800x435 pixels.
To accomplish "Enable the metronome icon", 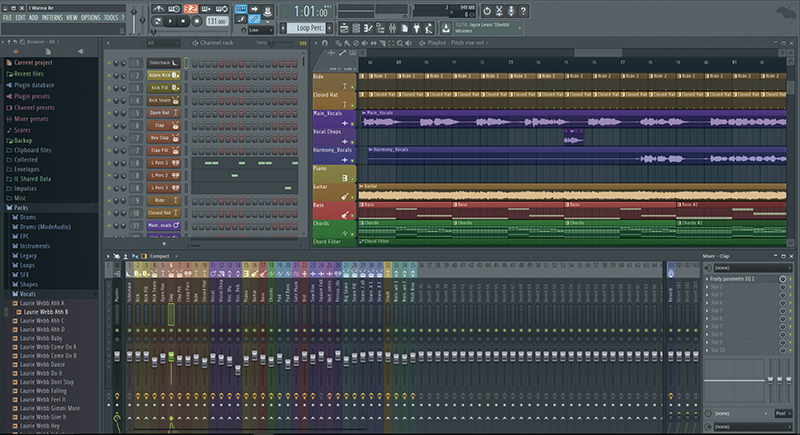I will (158, 9).
